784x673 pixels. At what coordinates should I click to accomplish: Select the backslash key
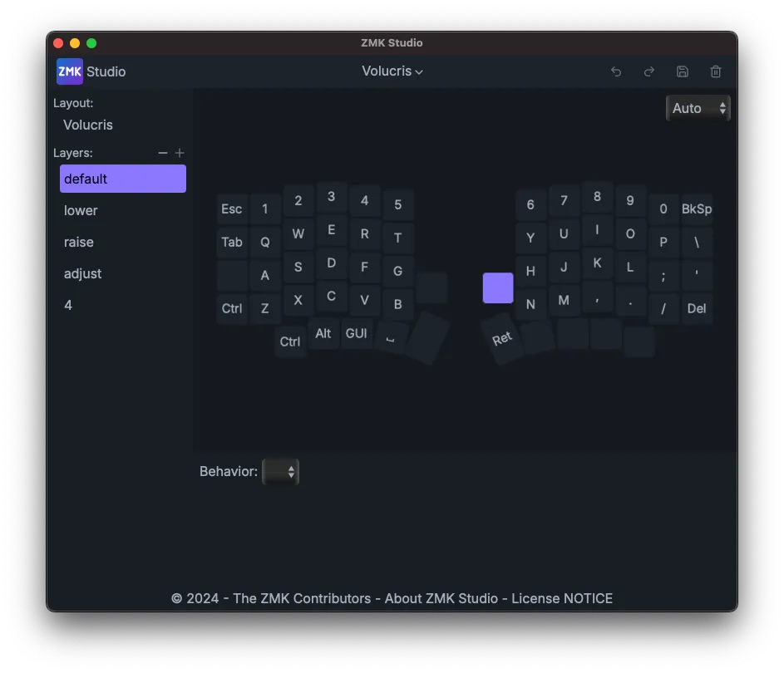pos(697,242)
